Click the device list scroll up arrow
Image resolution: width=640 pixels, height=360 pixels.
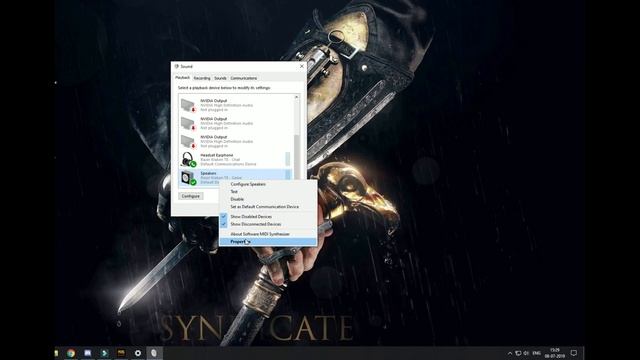tap(297, 97)
